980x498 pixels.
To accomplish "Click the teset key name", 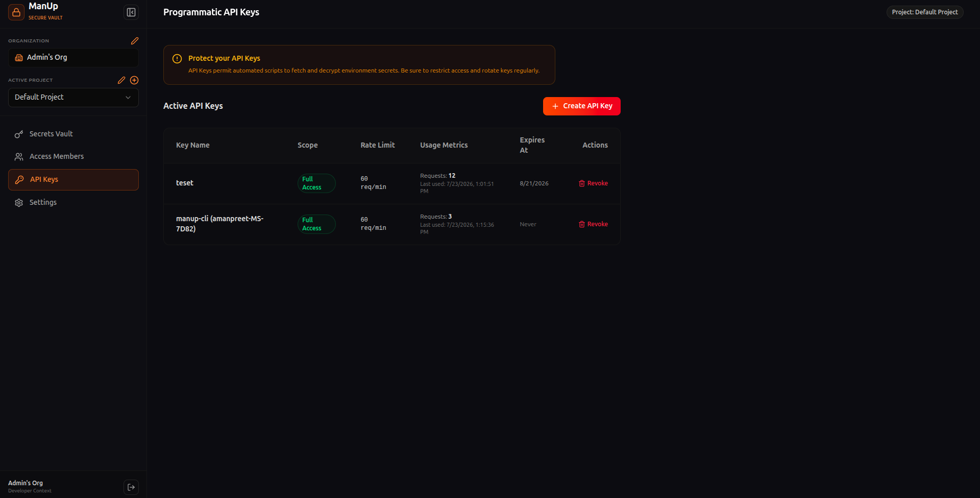I will (x=185, y=183).
